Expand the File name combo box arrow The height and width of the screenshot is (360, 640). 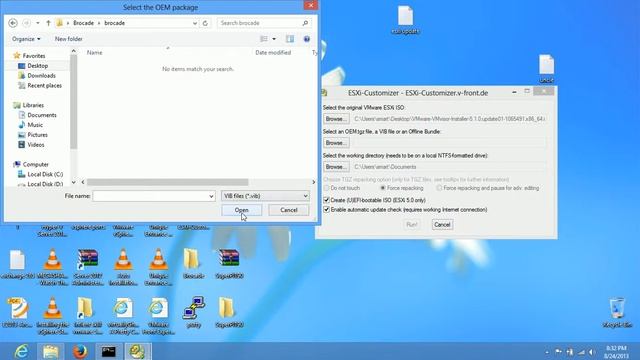(211, 196)
